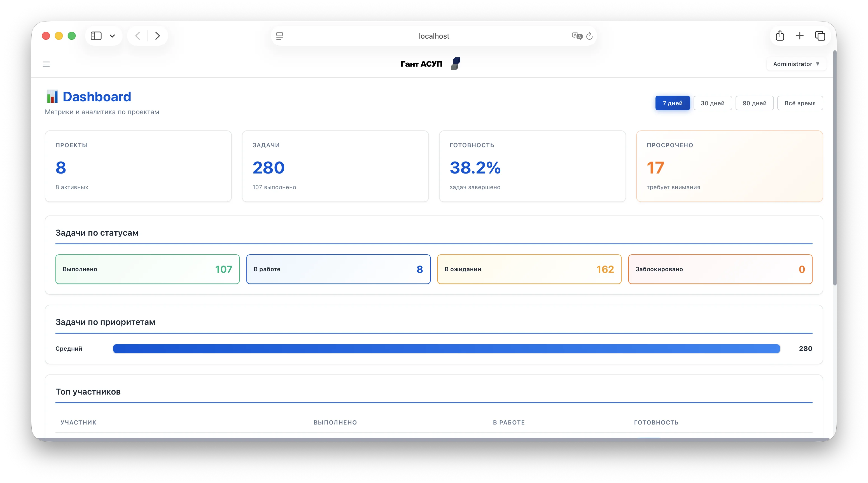Switch the period to 30 дней
This screenshot has width=868, height=483.
tap(712, 103)
